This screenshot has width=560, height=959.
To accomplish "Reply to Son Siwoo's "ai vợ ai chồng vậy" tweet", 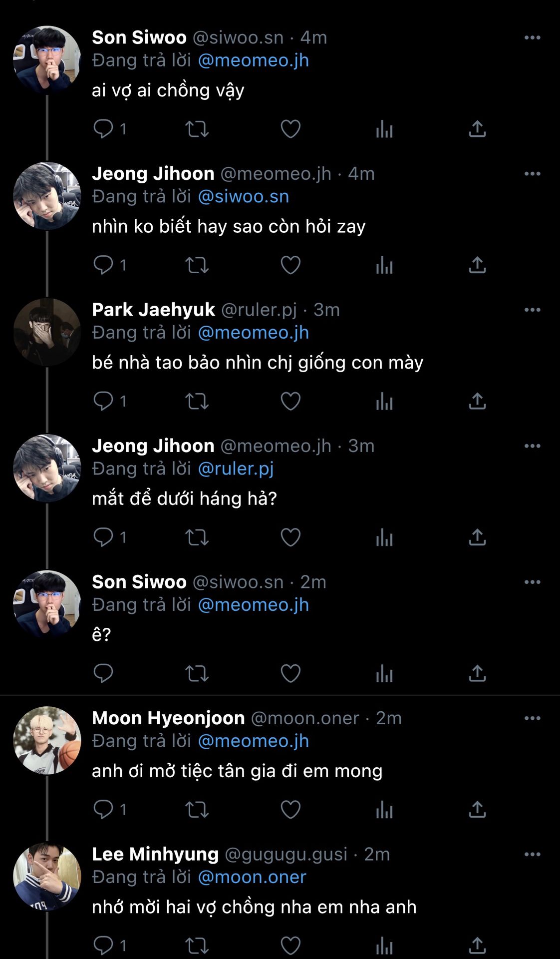I will (x=103, y=129).
